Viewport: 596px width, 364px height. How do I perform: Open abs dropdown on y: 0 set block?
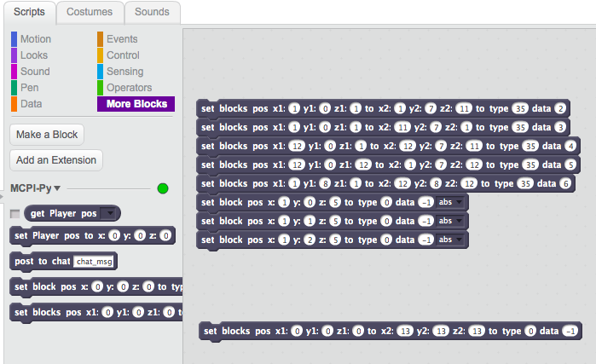[450, 202]
